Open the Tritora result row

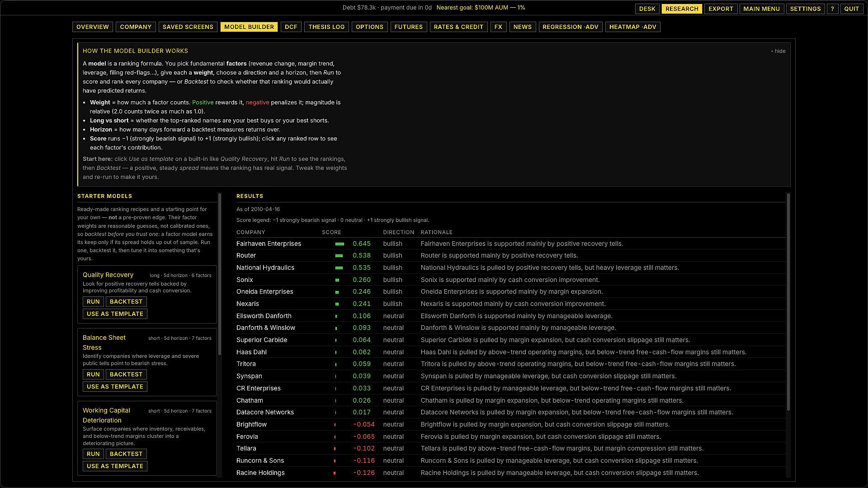tap(511, 364)
